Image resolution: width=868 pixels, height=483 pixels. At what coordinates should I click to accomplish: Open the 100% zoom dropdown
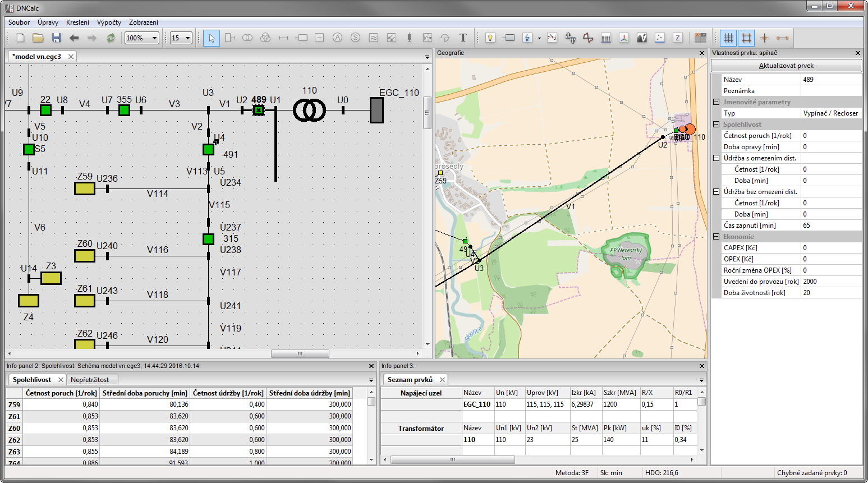click(x=154, y=38)
